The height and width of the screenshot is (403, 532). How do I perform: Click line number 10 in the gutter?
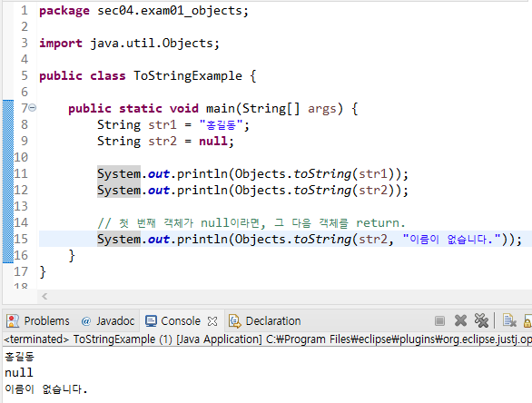click(21, 157)
